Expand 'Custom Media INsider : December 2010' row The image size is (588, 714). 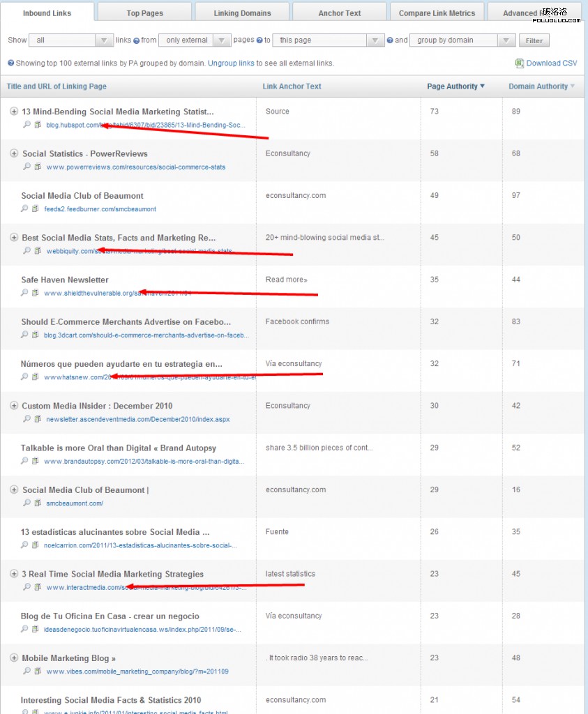(x=14, y=406)
